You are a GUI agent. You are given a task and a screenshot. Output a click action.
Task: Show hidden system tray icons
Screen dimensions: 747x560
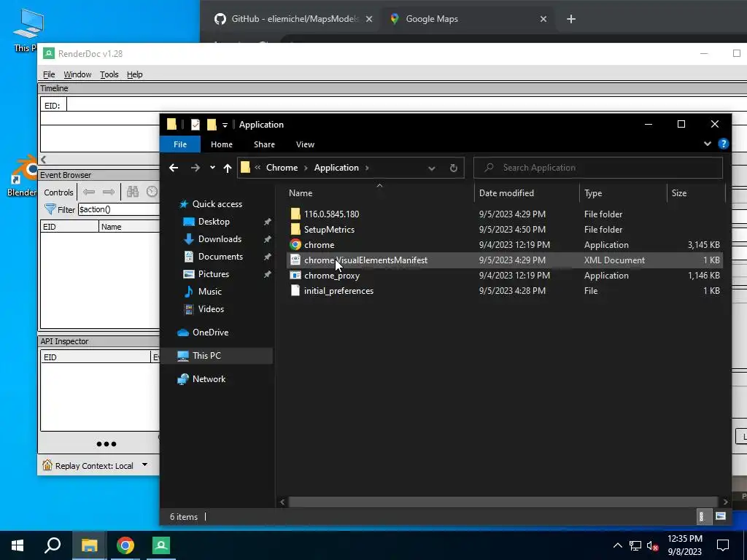[x=617, y=545]
